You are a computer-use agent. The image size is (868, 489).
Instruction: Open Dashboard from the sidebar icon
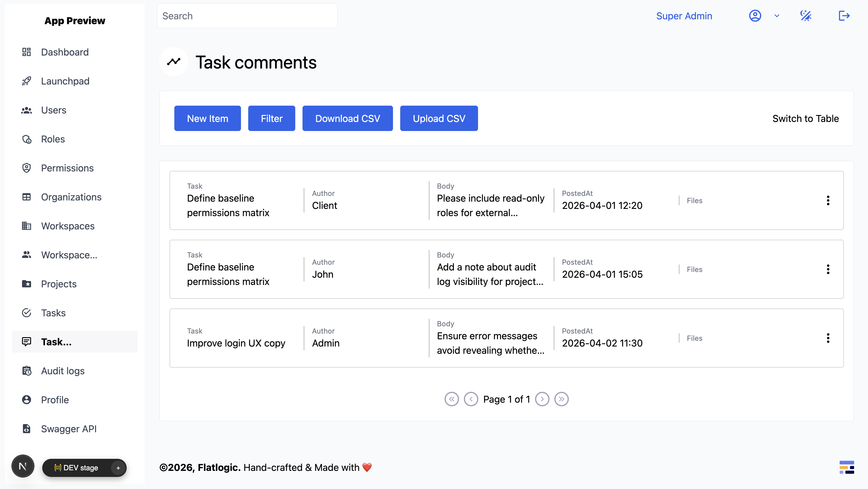click(x=27, y=52)
